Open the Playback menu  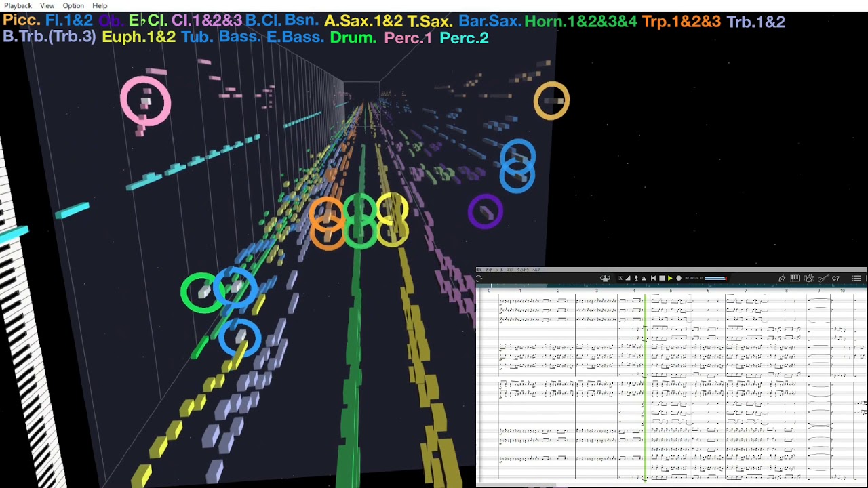tap(18, 5)
